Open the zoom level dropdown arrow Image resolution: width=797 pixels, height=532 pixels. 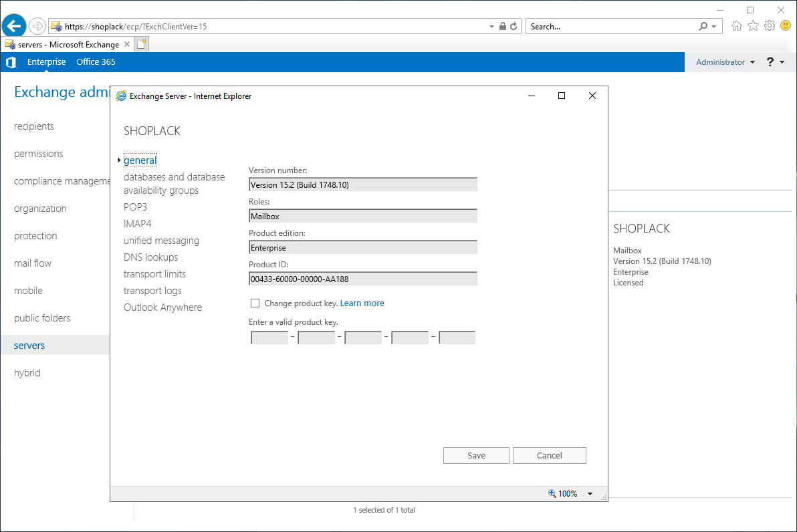pos(590,493)
